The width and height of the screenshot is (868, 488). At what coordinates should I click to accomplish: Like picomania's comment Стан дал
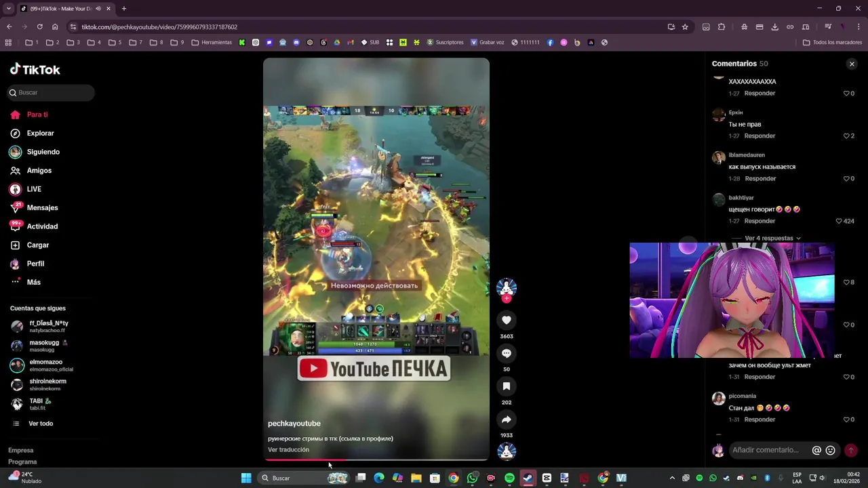pos(846,420)
